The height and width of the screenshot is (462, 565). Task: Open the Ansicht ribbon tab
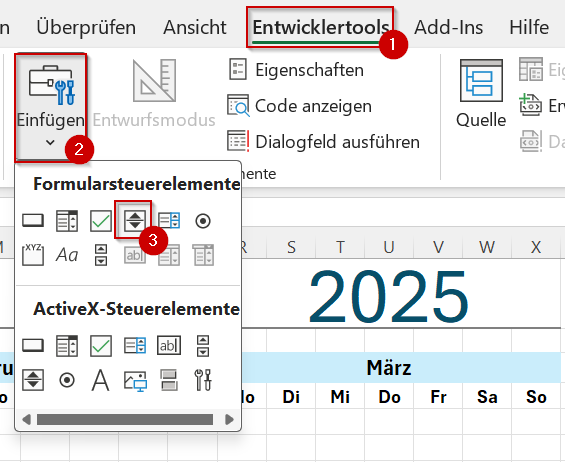(x=195, y=27)
